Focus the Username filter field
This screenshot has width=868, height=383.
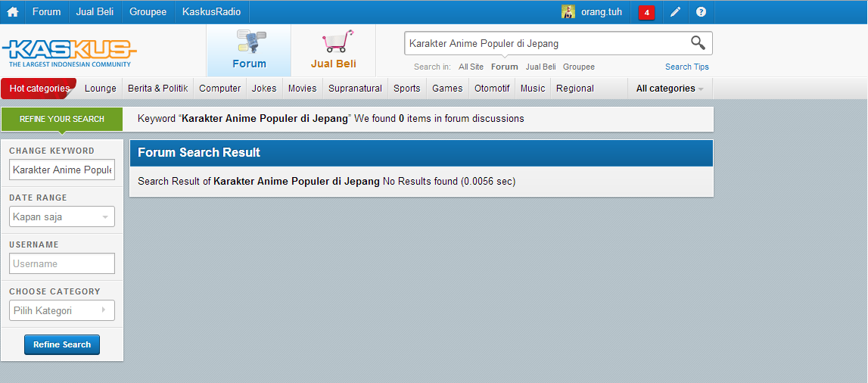(x=62, y=263)
